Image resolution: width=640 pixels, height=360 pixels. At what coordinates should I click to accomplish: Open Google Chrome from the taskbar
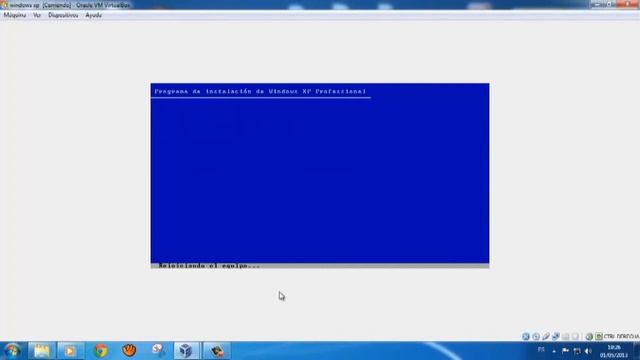(x=100, y=351)
